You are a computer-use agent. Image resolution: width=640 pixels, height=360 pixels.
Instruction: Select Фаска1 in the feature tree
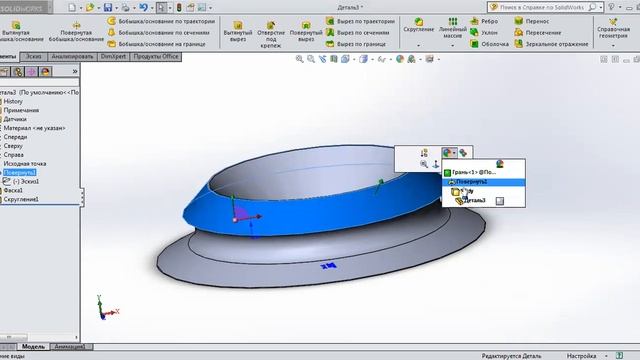tap(13, 191)
